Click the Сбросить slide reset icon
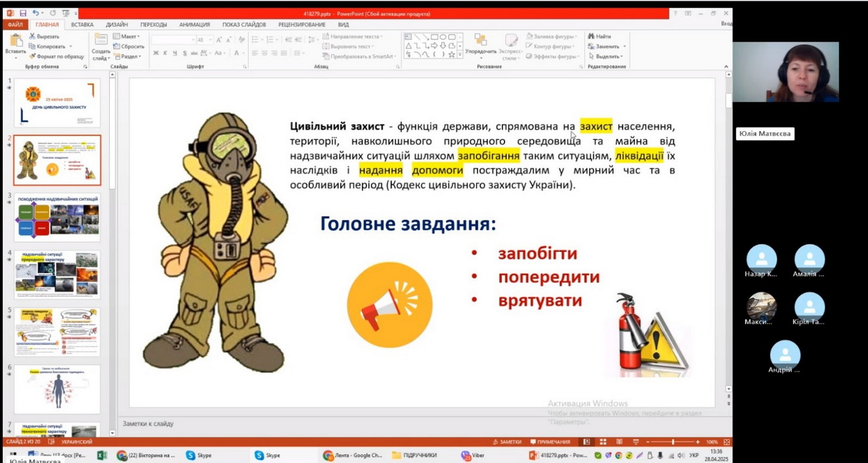 [117, 46]
